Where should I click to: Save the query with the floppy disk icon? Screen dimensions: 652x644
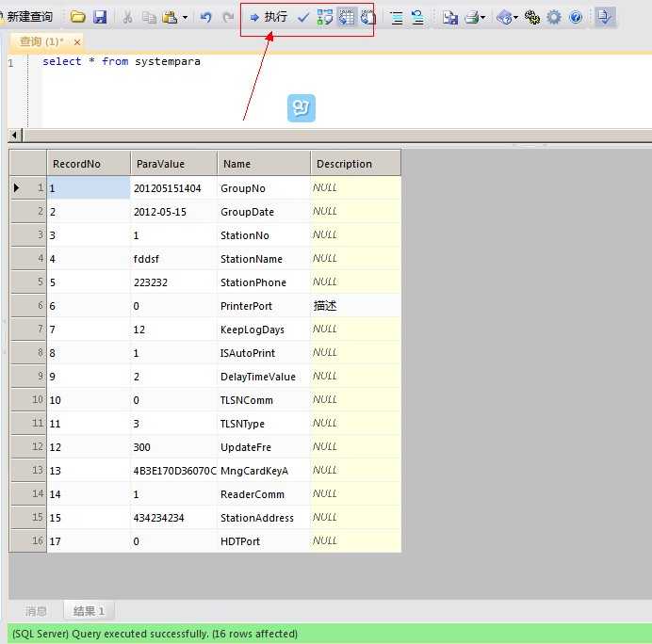100,17
